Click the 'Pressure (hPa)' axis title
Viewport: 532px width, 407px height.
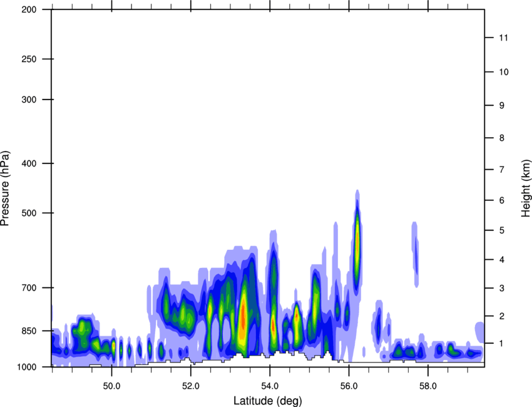(x=5, y=188)
